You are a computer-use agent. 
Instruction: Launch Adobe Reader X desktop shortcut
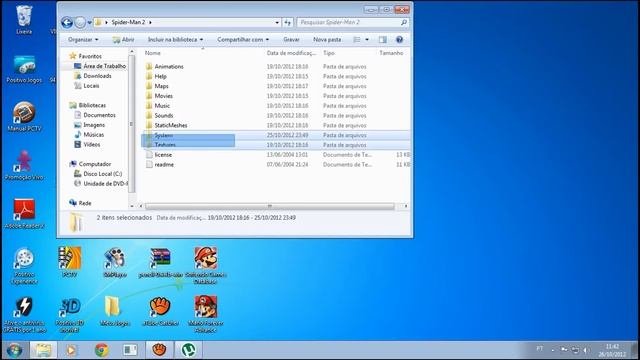24,213
